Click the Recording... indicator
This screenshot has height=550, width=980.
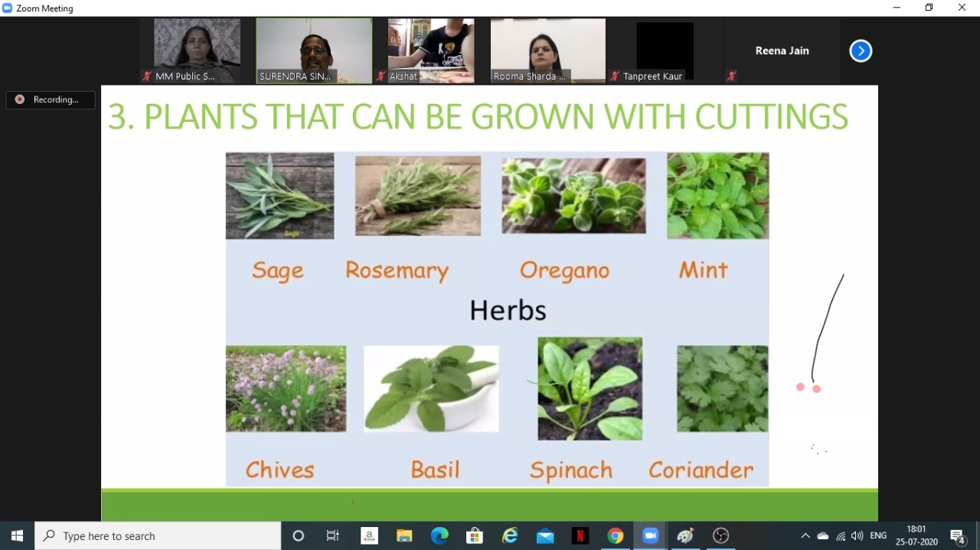51,99
